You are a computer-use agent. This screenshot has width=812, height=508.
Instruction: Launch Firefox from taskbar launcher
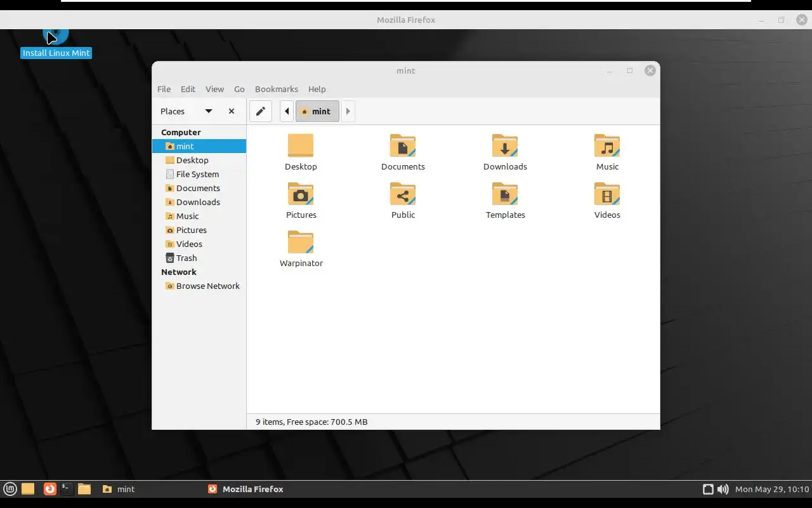tap(49, 489)
